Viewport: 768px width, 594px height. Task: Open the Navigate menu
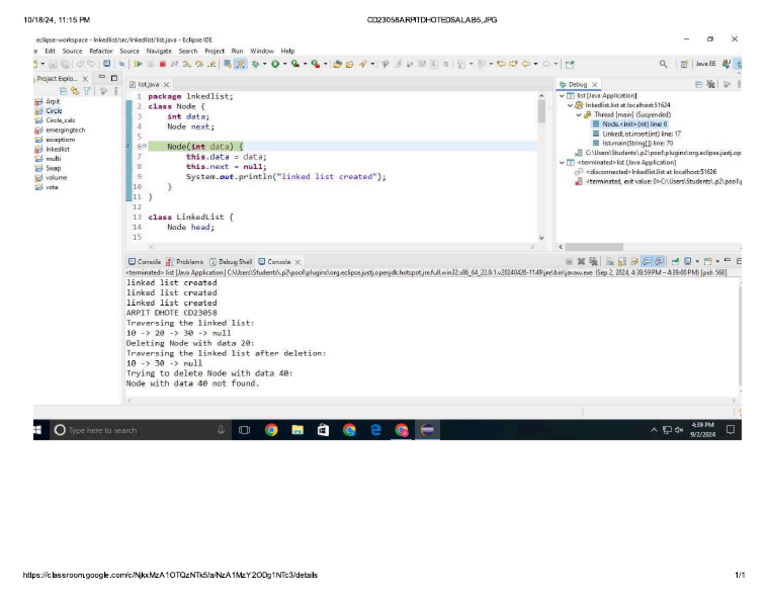(159, 51)
